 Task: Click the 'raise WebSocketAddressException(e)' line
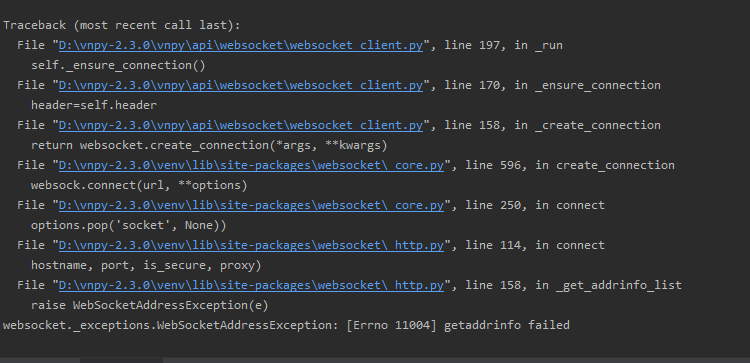pyautogui.click(x=150, y=305)
